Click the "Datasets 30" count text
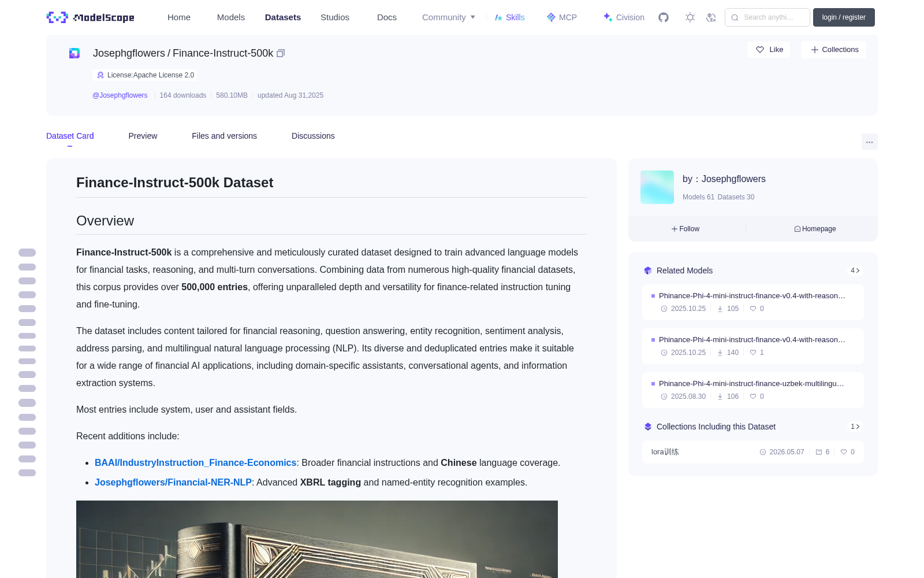924x578 pixels. point(736,197)
